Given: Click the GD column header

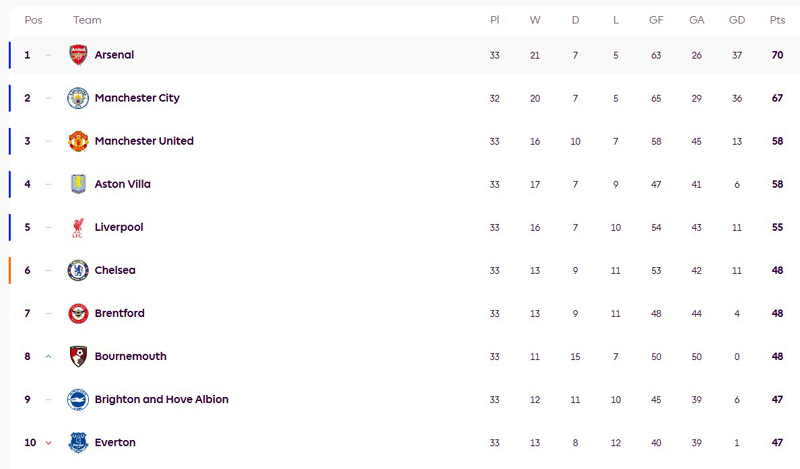Looking at the screenshot, I should (x=737, y=20).
